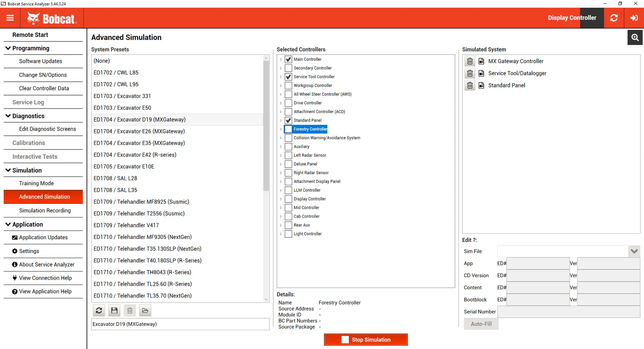Reload the system presets list

coord(99,311)
